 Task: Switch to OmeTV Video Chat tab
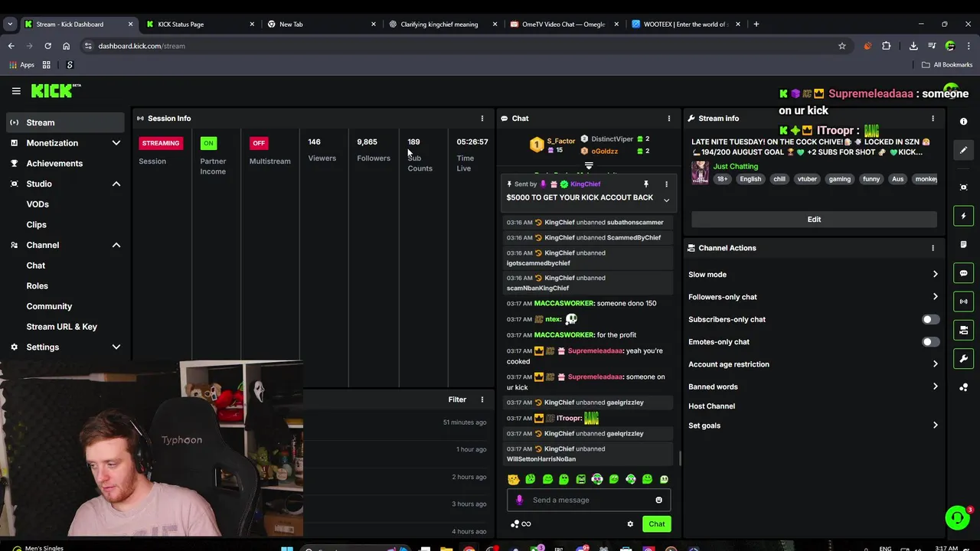pyautogui.click(x=563, y=24)
